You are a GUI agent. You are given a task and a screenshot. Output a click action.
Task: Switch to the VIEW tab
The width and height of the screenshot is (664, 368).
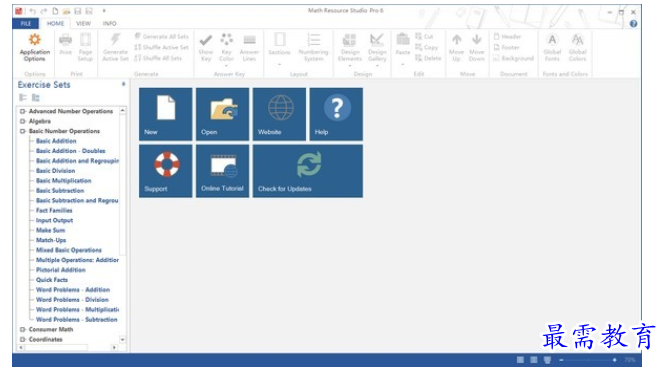pos(83,23)
